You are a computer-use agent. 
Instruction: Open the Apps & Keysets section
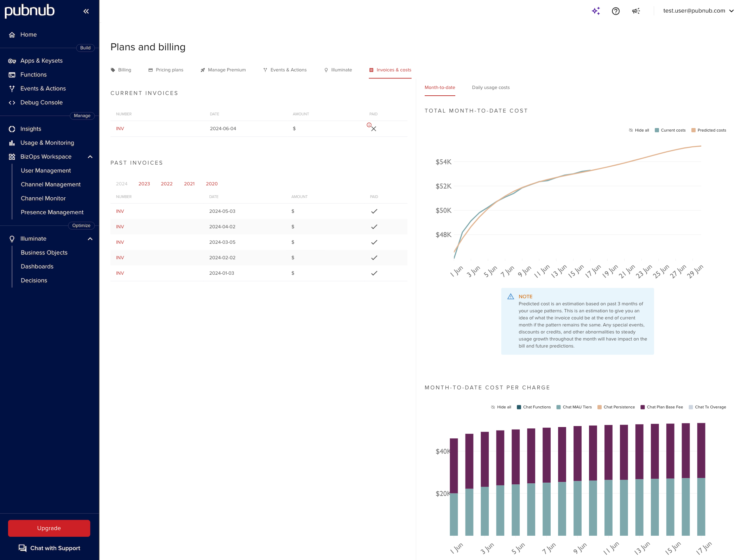pyautogui.click(x=42, y=61)
